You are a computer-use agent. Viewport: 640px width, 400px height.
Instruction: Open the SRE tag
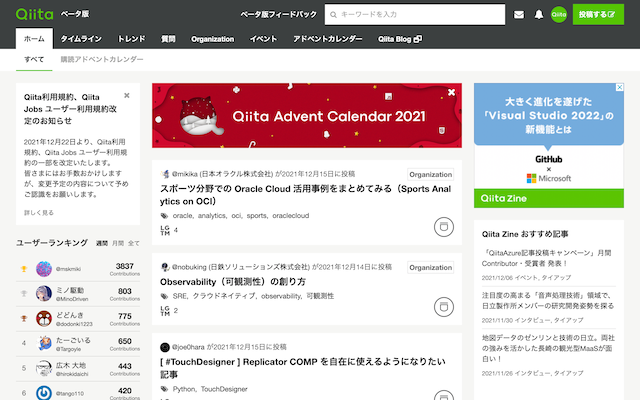click(x=180, y=296)
